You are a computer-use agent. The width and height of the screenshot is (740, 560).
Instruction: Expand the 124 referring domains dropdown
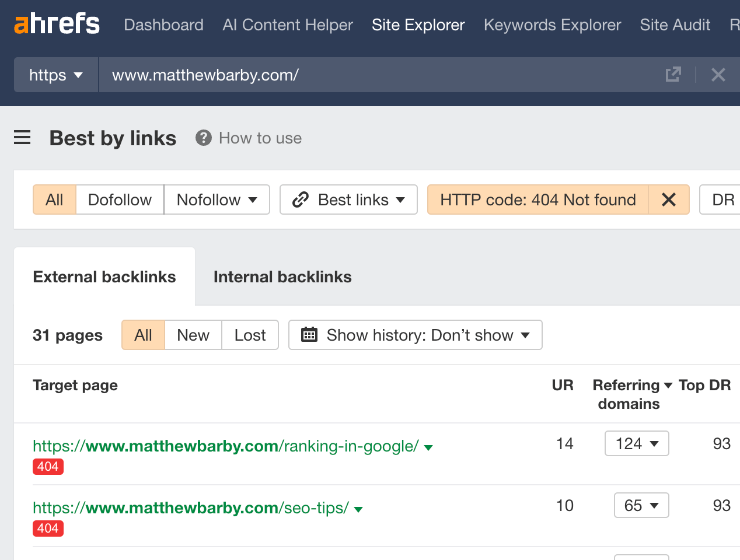click(x=637, y=443)
